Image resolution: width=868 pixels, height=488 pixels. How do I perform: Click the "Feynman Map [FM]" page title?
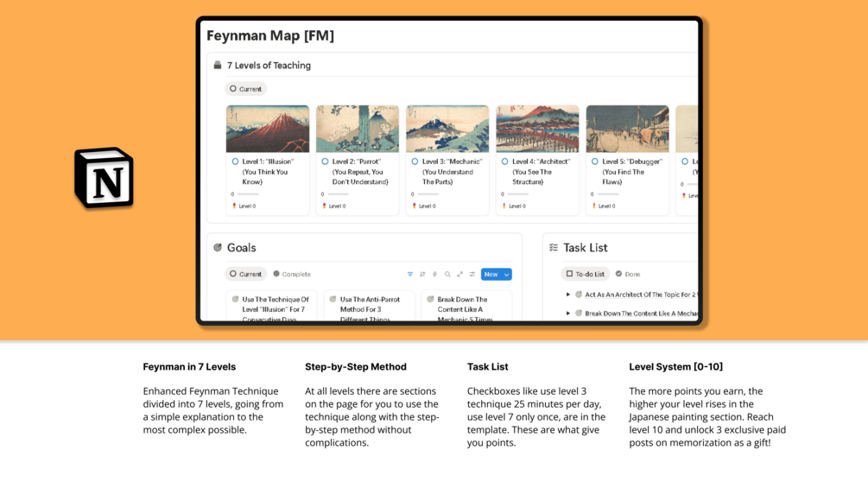pos(270,35)
